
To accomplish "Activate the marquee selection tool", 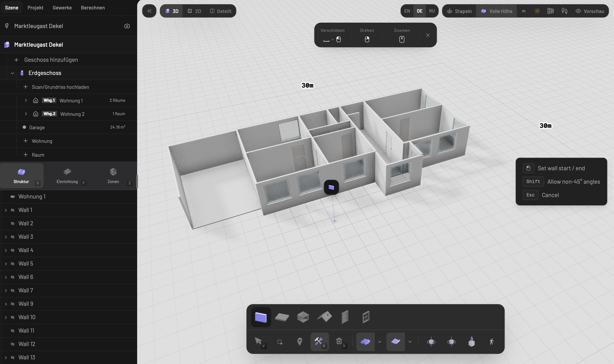I will 280,342.
